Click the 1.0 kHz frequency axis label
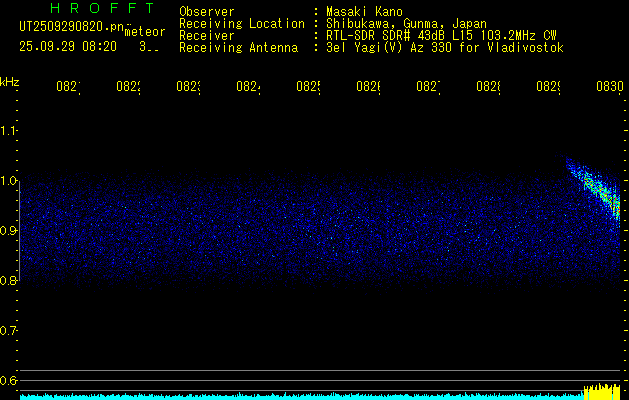 9,181
